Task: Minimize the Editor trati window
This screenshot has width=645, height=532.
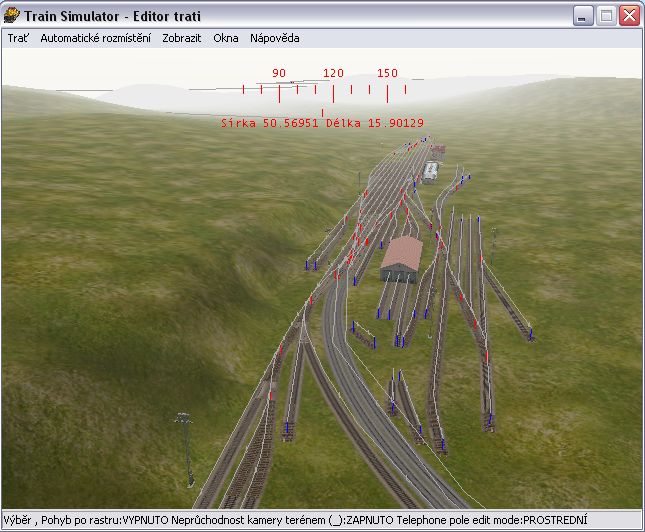Action: pos(583,16)
